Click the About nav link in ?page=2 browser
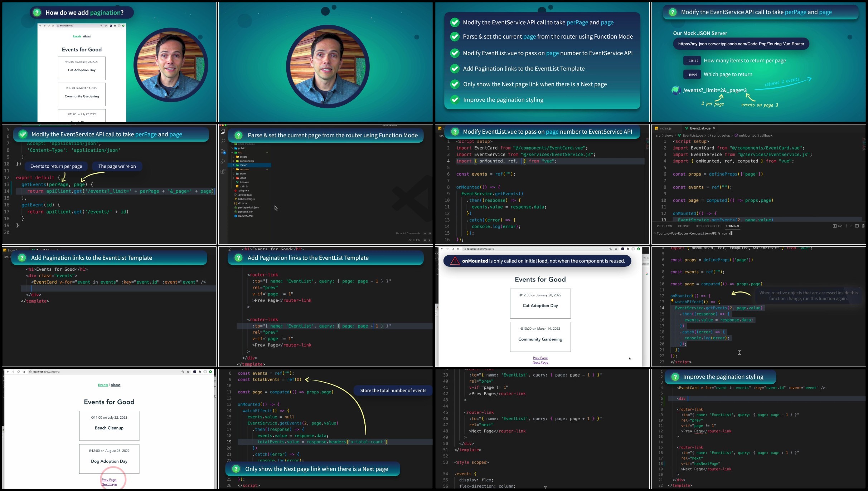868x491 pixels. [x=116, y=385]
